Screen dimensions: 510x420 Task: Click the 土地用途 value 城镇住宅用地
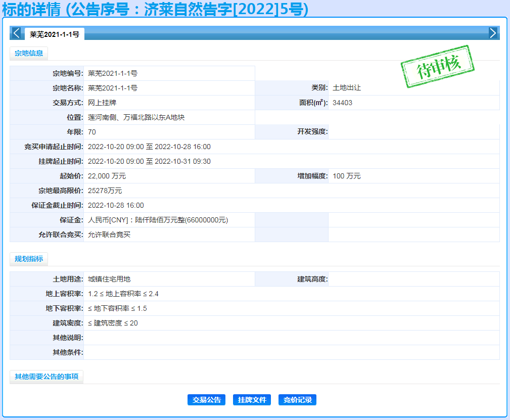point(109,279)
